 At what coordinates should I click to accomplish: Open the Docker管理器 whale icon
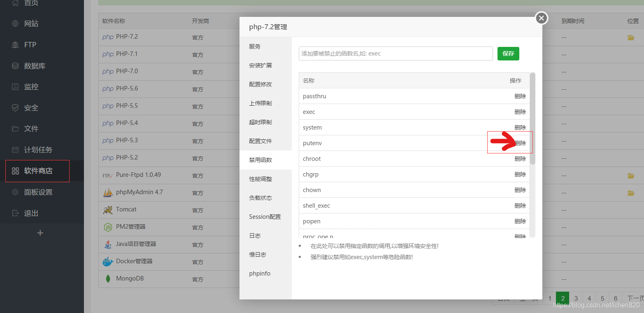click(107, 262)
